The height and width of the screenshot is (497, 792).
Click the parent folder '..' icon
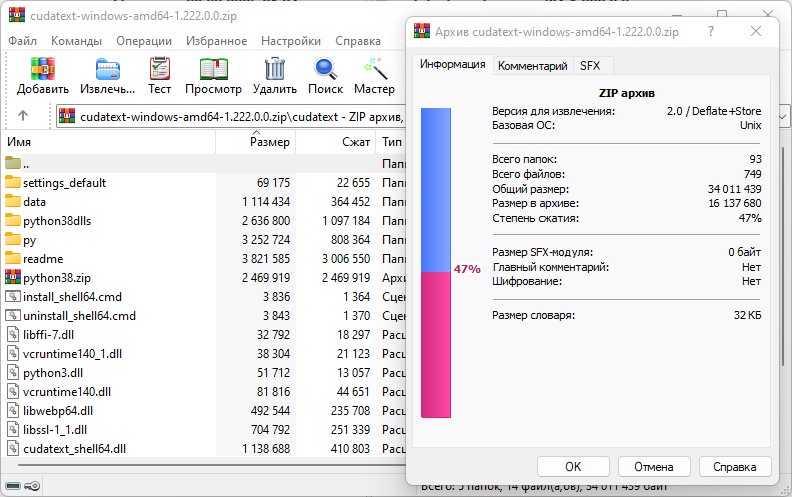(x=13, y=163)
